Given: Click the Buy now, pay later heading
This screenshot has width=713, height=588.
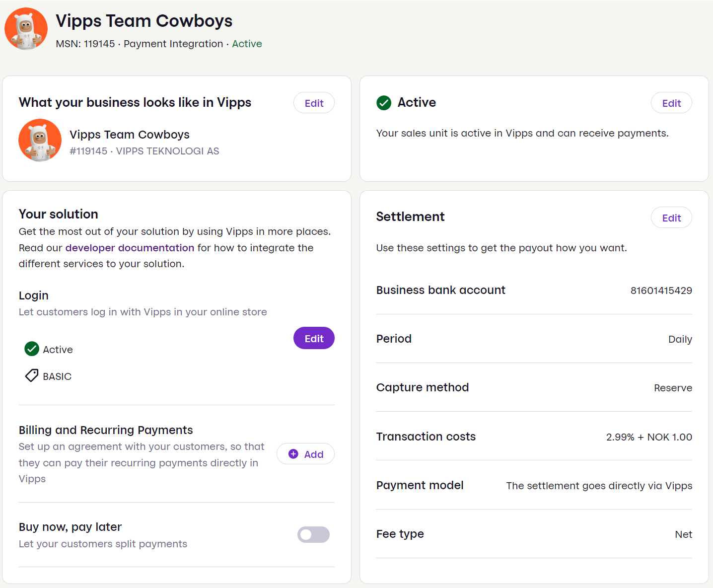Looking at the screenshot, I should click(x=70, y=527).
